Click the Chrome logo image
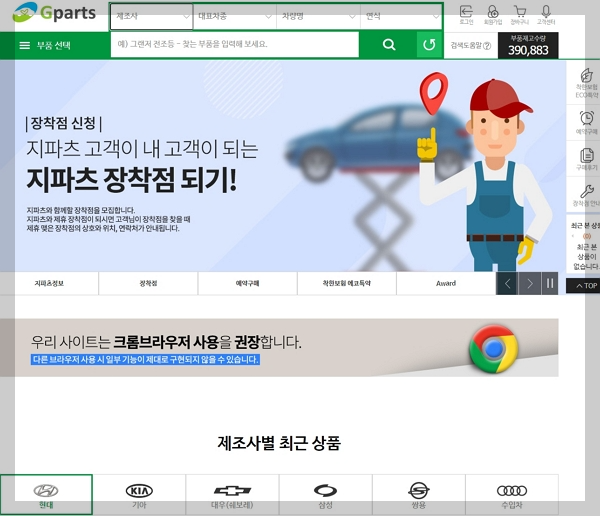The image size is (600, 516). click(x=494, y=349)
